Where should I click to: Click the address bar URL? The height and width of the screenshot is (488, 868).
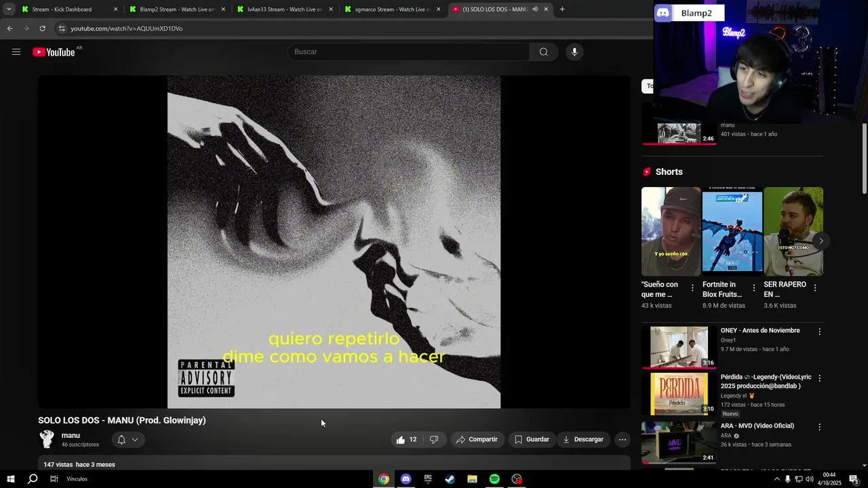click(127, 28)
